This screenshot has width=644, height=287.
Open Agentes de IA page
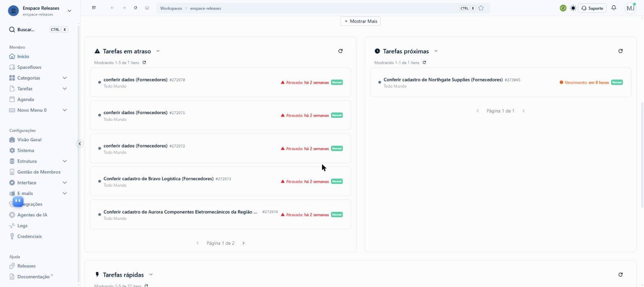32,215
